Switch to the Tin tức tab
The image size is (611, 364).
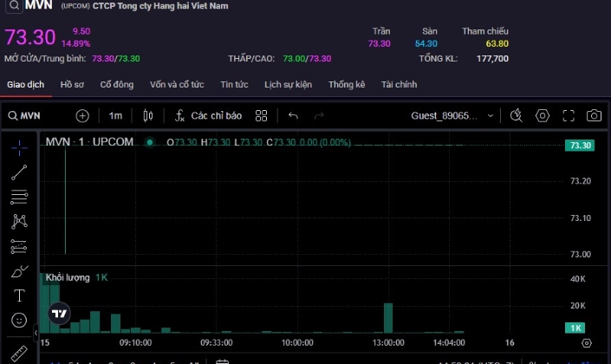click(x=234, y=85)
